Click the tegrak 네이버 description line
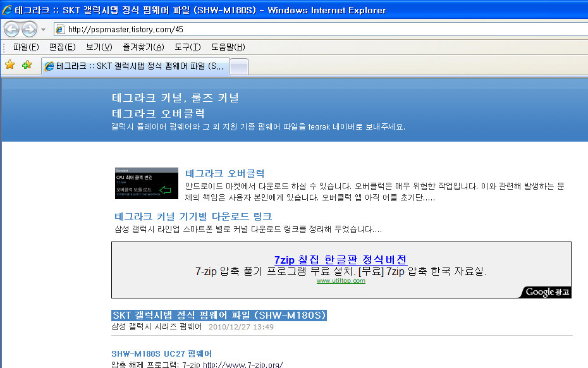The width and height of the screenshot is (588, 368). click(x=259, y=127)
